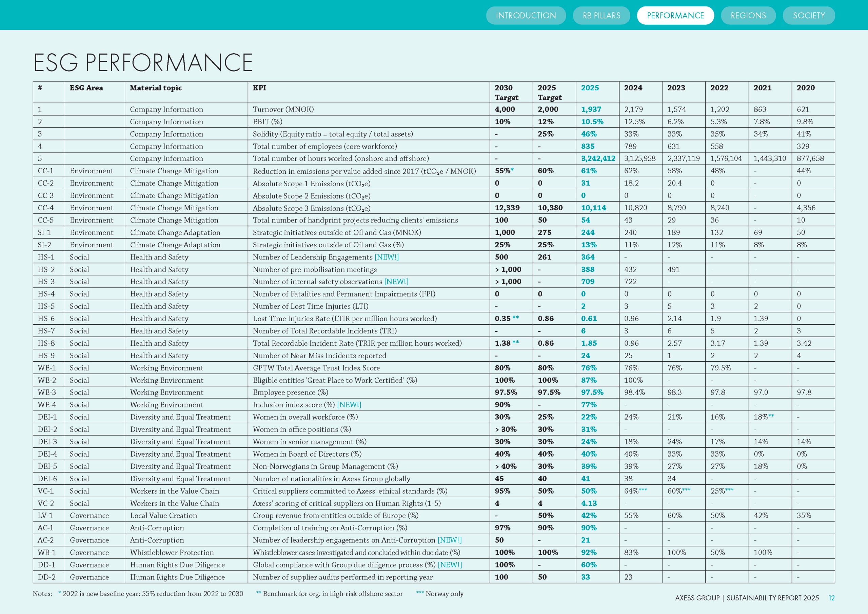Click 'Number of pre-mobilisation meetings' KPI
The height and width of the screenshot is (614, 868).
point(315,269)
